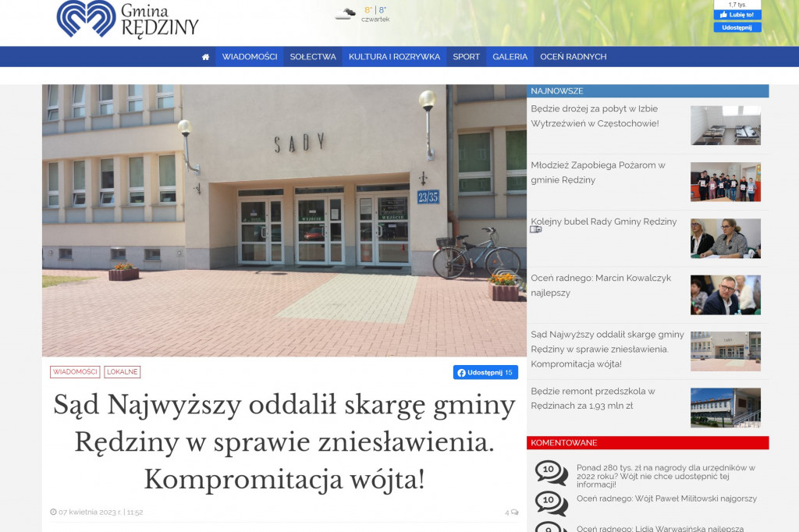This screenshot has height=532, width=799.
Task: Share article via Udostępnij 15 button
Action: (x=485, y=372)
